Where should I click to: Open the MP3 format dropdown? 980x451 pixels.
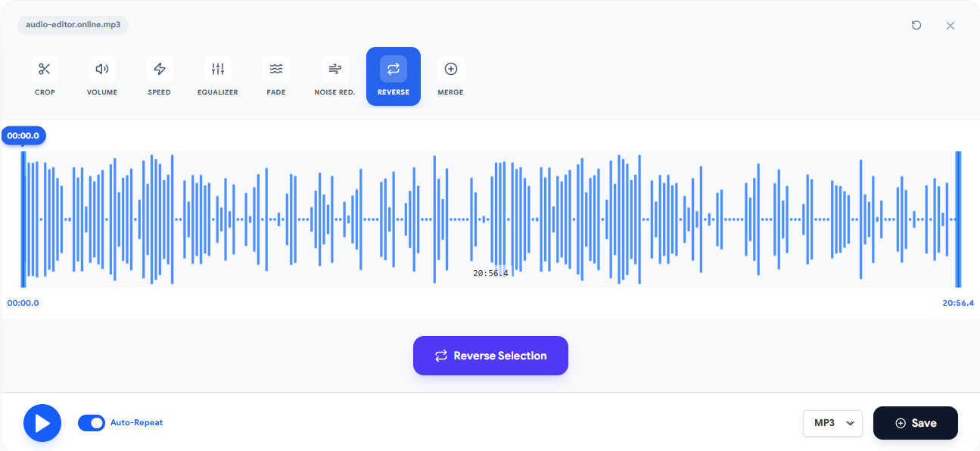[832, 423]
